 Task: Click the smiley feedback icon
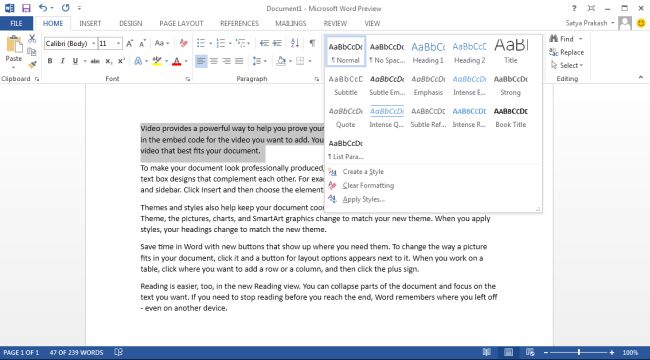[x=641, y=23]
